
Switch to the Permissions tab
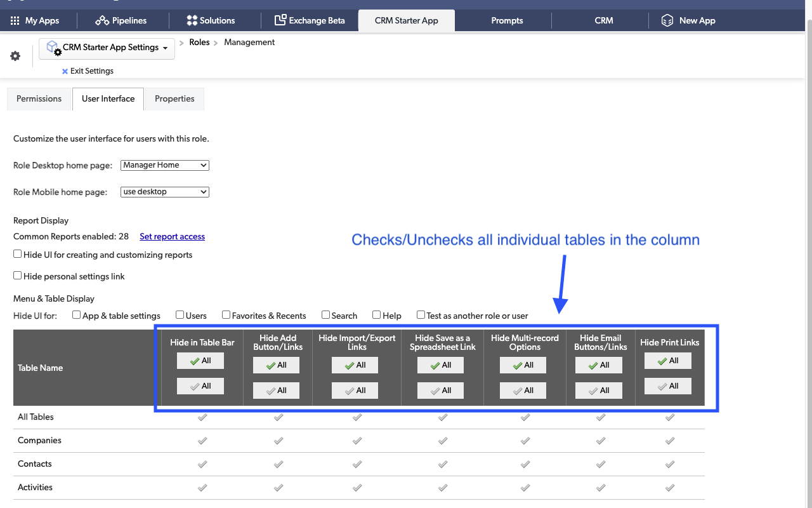click(x=39, y=98)
